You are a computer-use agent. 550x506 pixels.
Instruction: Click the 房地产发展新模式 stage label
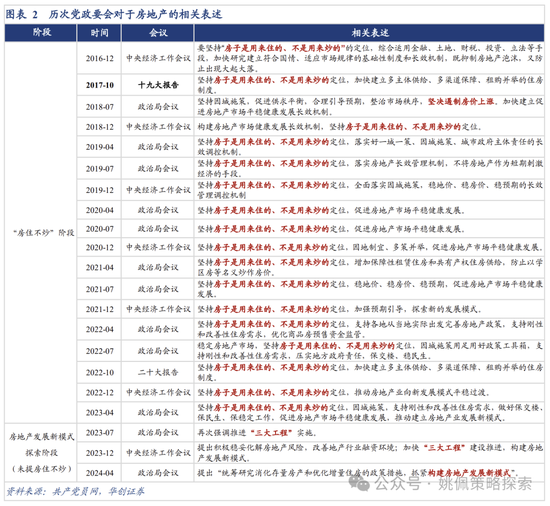[42, 437]
